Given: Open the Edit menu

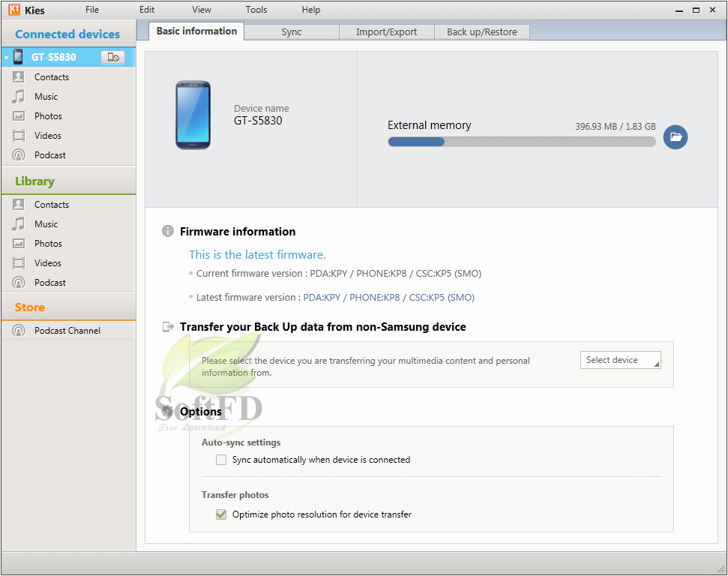Looking at the screenshot, I should [x=147, y=10].
